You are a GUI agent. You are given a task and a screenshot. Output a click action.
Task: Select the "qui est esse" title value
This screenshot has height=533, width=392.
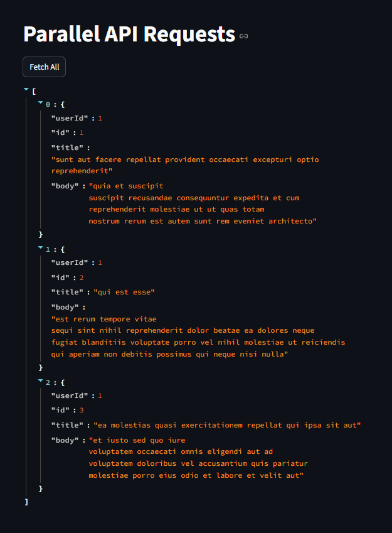tap(124, 292)
